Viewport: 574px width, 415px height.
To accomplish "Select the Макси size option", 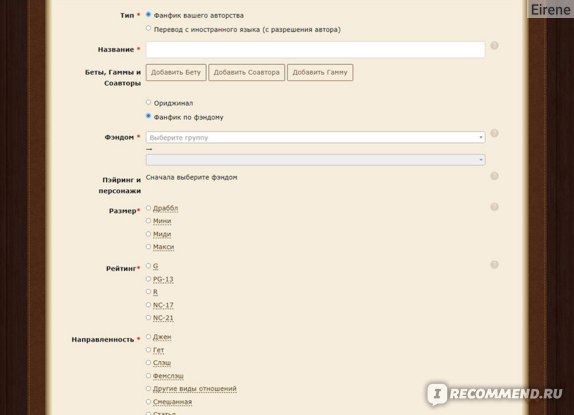I will tap(148, 247).
